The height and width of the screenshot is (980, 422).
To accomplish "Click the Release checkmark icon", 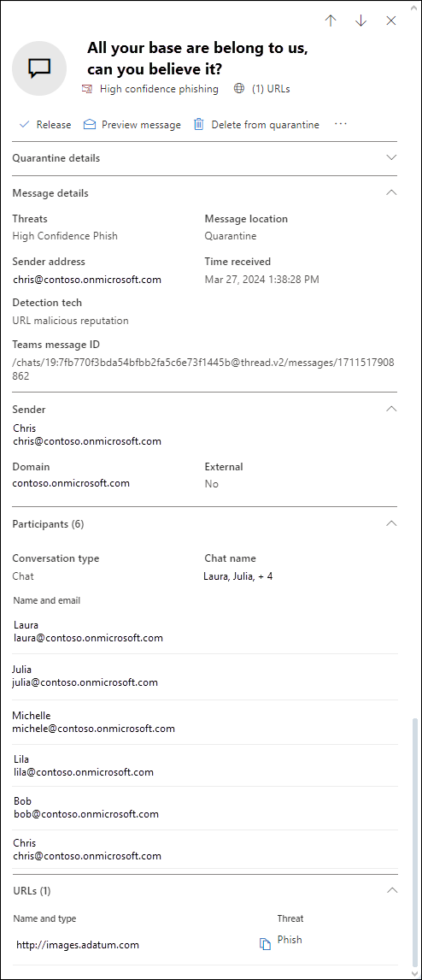I will click(x=24, y=124).
